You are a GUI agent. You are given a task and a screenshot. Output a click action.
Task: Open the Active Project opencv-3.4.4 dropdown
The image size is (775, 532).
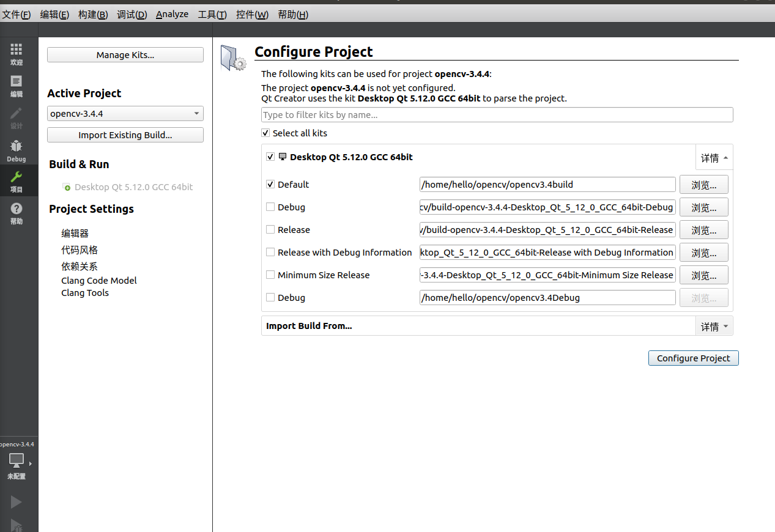click(x=125, y=114)
